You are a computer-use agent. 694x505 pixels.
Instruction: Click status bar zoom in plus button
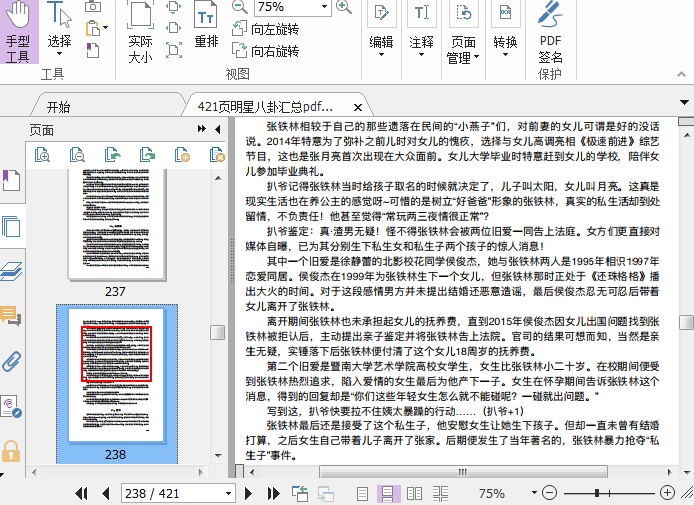click(x=667, y=493)
